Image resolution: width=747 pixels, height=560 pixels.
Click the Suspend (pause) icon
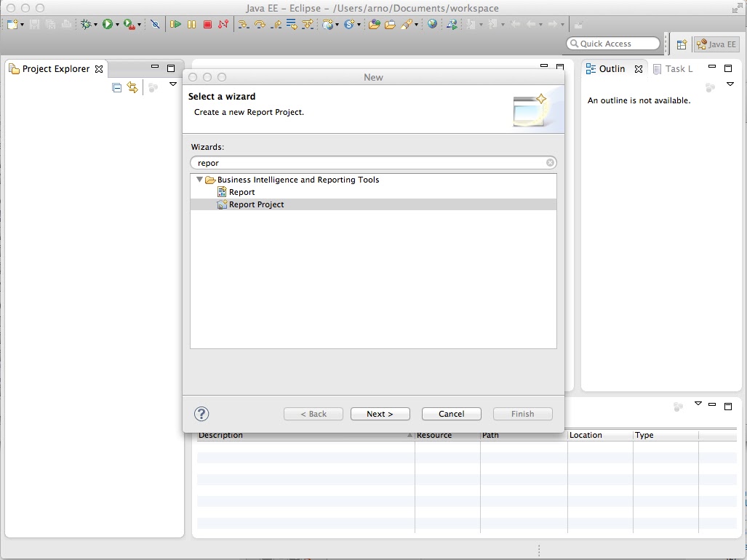(x=191, y=24)
